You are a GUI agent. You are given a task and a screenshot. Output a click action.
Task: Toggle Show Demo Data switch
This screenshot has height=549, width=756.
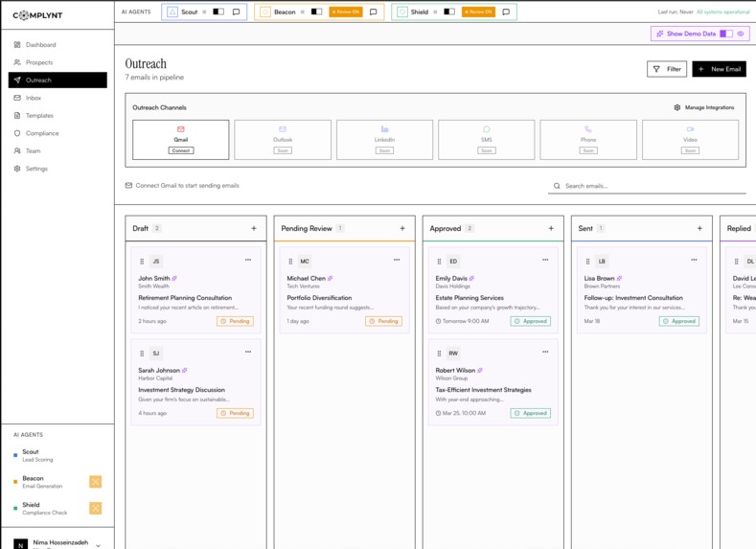click(726, 34)
